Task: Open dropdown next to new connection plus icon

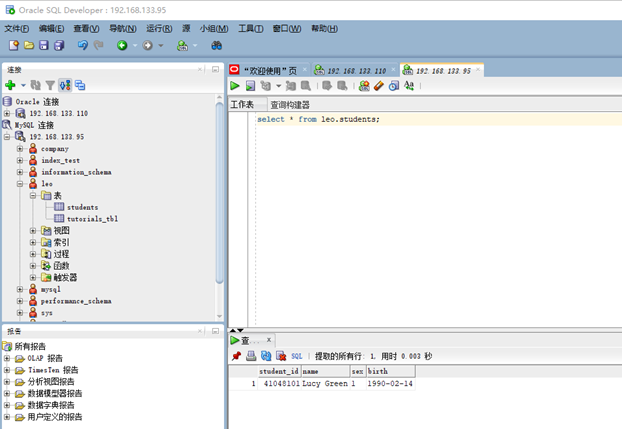Action: [23, 85]
